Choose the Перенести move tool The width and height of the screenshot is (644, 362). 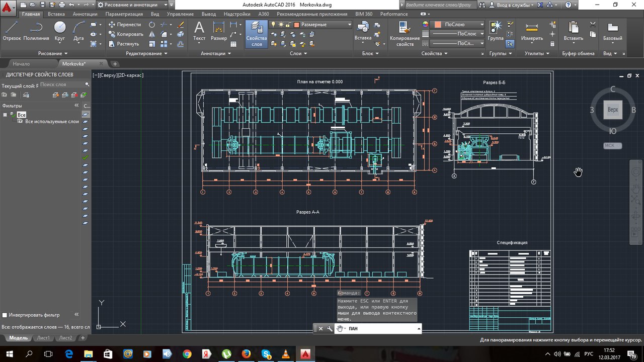tap(126, 25)
